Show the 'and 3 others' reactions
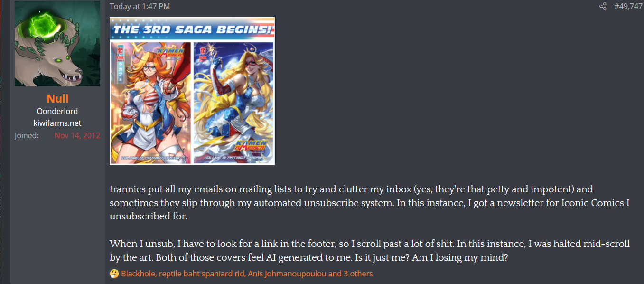The width and height of the screenshot is (644, 284). (x=351, y=274)
